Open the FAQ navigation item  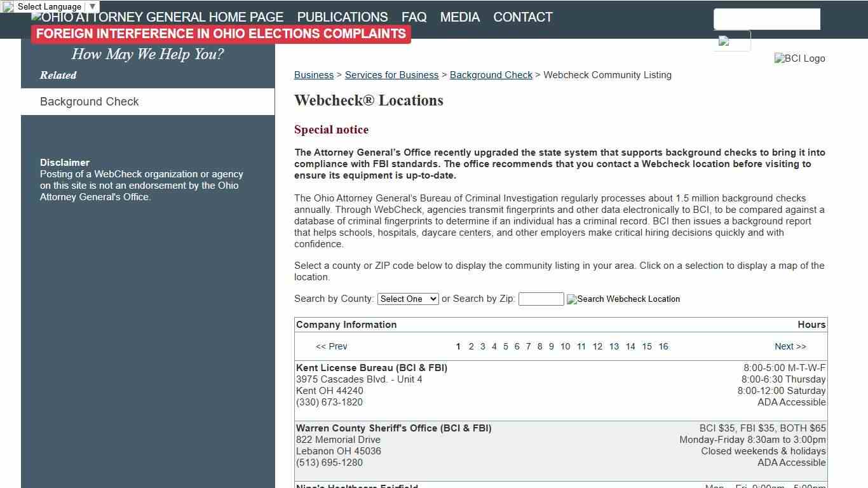pos(414,17)
